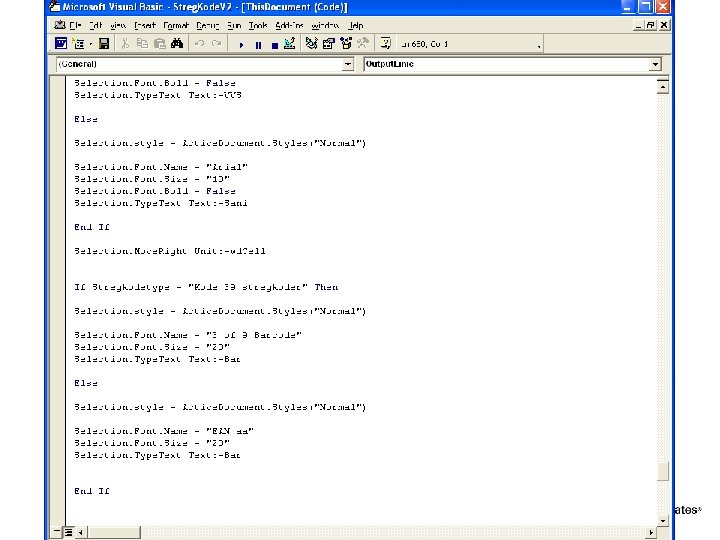Viewport: 720px width, 540px height.
Task: Click the vertical scrollbar thumb
Action: (663, 472)
